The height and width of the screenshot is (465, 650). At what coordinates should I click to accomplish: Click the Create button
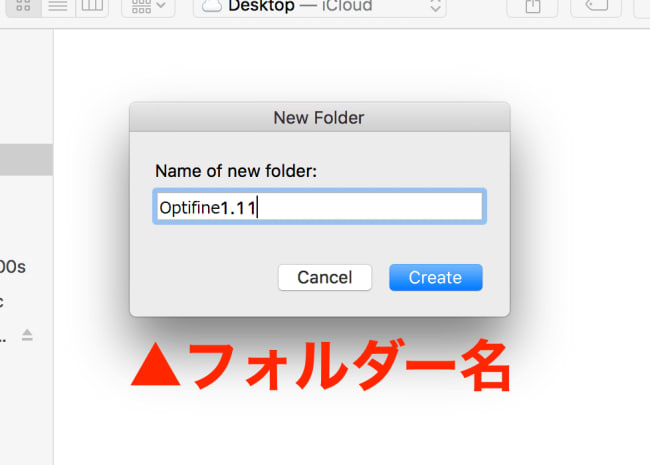pyautogui.click(x=436, y=277)
